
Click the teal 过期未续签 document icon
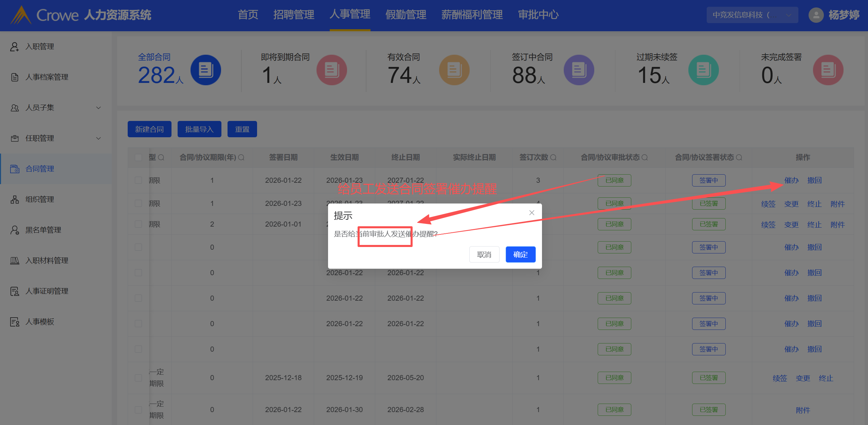703,70
